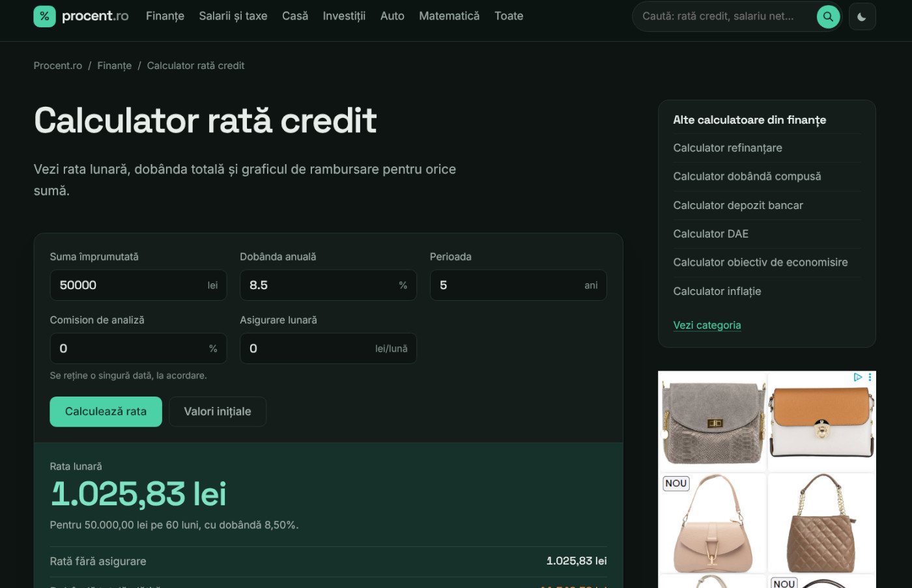912x588 pixels.
Task: Click the Vezi categoria link
Action: pos(707,325)
